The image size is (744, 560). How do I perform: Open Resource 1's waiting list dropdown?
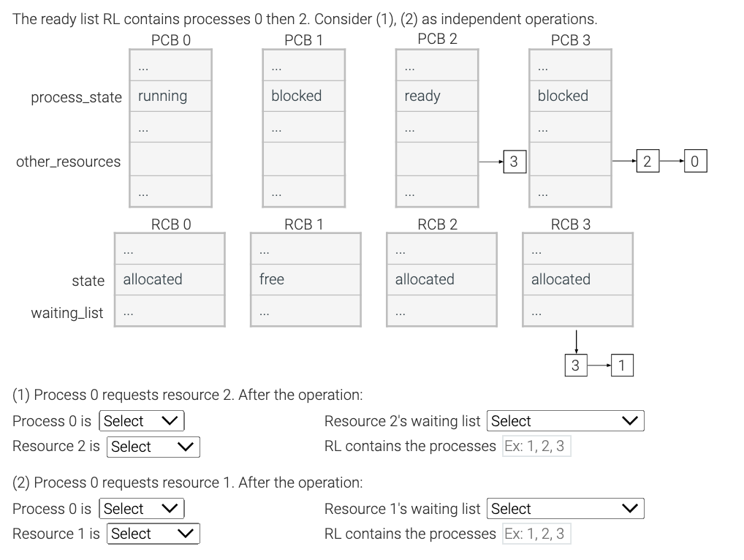564,508
